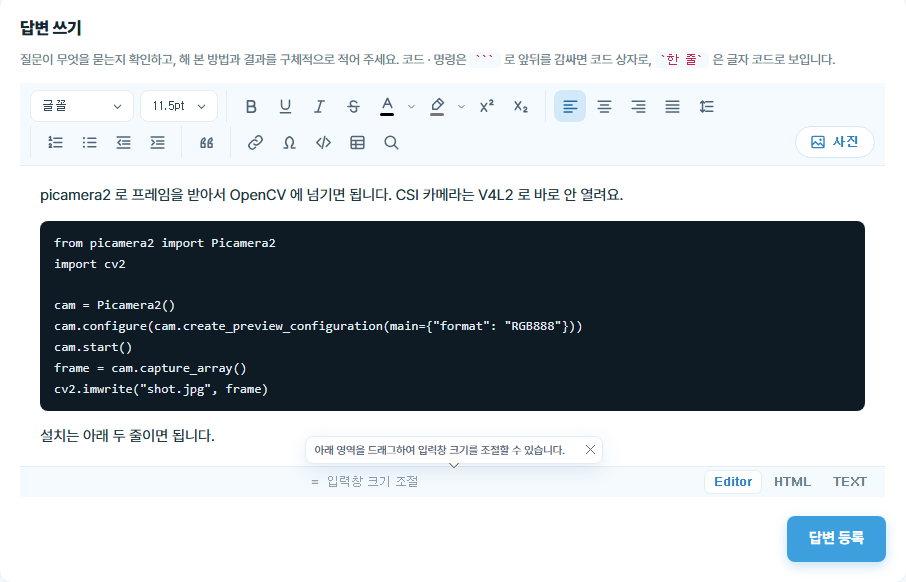
Task: Open the 11.5pt font size dropdown
Action: [x=179, y=106]
